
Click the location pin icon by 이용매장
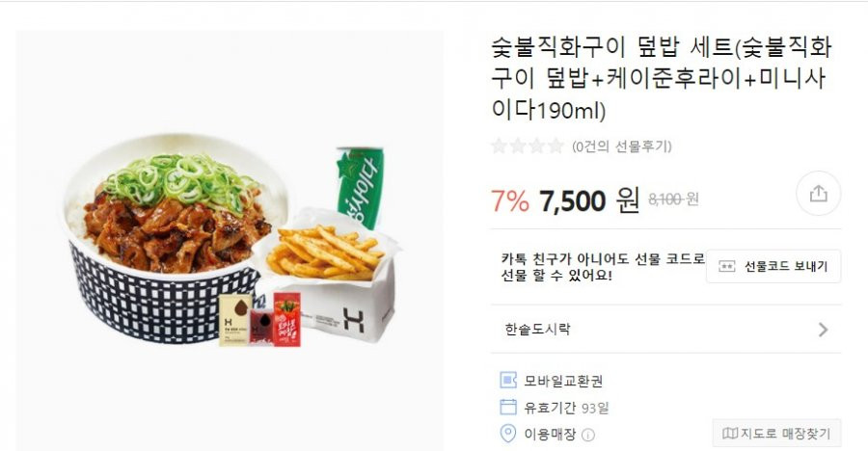[x=507, y=434]
